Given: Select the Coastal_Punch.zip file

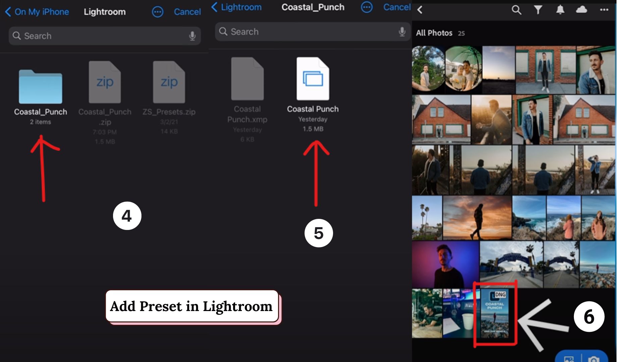Looking at the screenshot, I should click(x=105, y=82).
